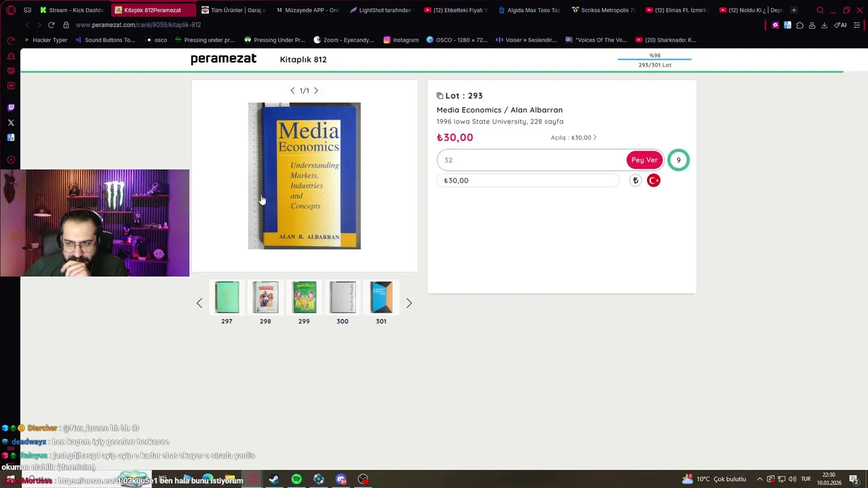Image resolution: width=868 pixels, height=488 pixels.
Task: Click the translate extension icon in toolbar
Action: [787, 25]
